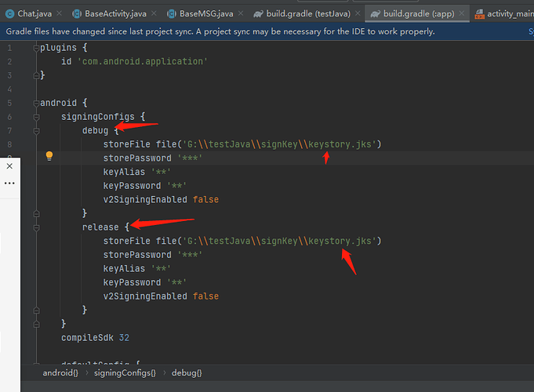The height and width of the screenshot is (392, 534).
Task: Click keyPassword in the debug block
Action: 133,186
